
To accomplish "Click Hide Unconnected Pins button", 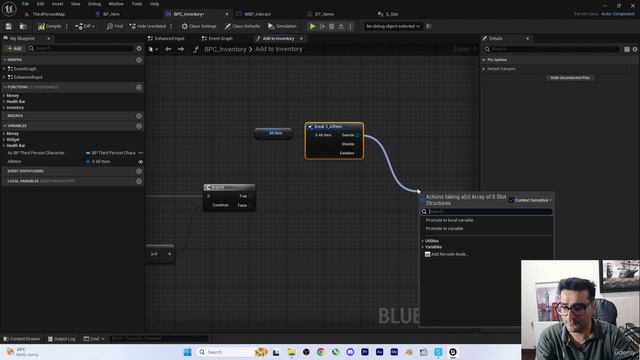I will 570,78.
